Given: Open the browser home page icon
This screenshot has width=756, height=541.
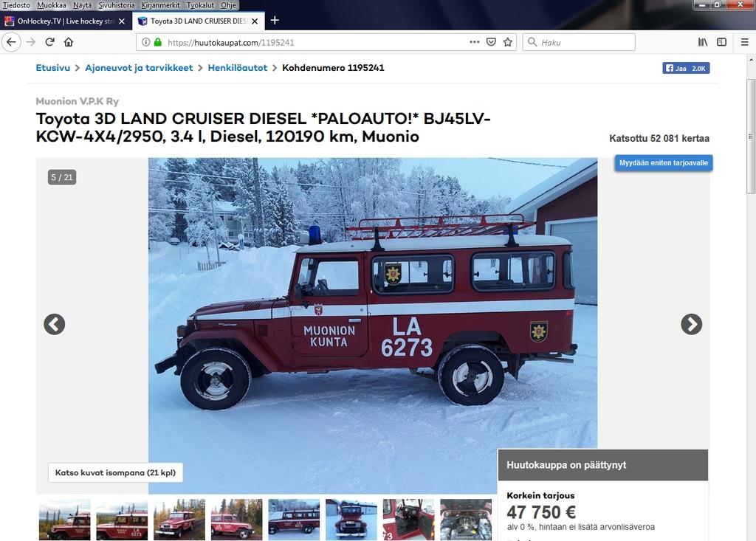Looking at the screenshot, I should coord(69,42).
